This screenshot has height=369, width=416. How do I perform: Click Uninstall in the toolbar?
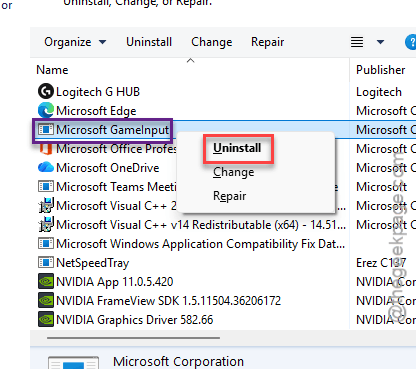149,42
